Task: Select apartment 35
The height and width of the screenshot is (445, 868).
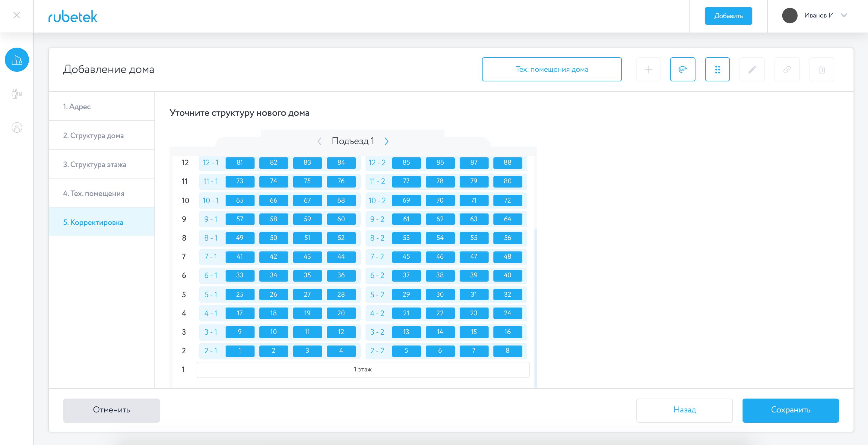Action: pos(307,275)
